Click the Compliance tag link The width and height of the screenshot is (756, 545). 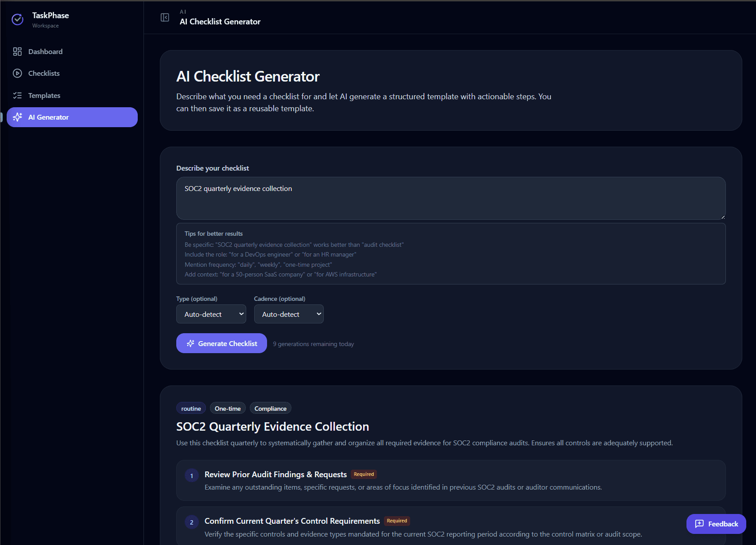pyautogui.click(x=270, y=408)
